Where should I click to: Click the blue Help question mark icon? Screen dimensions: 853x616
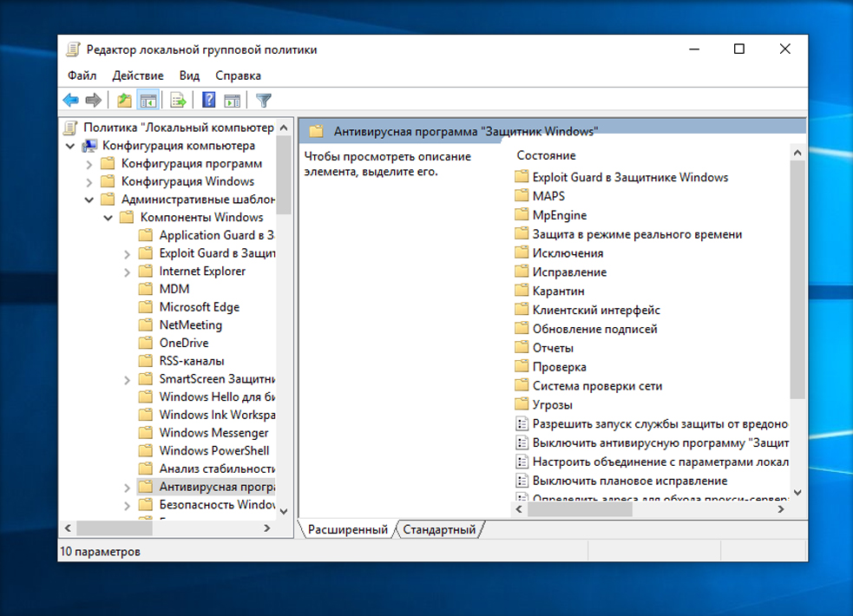(x=209, y=100)
